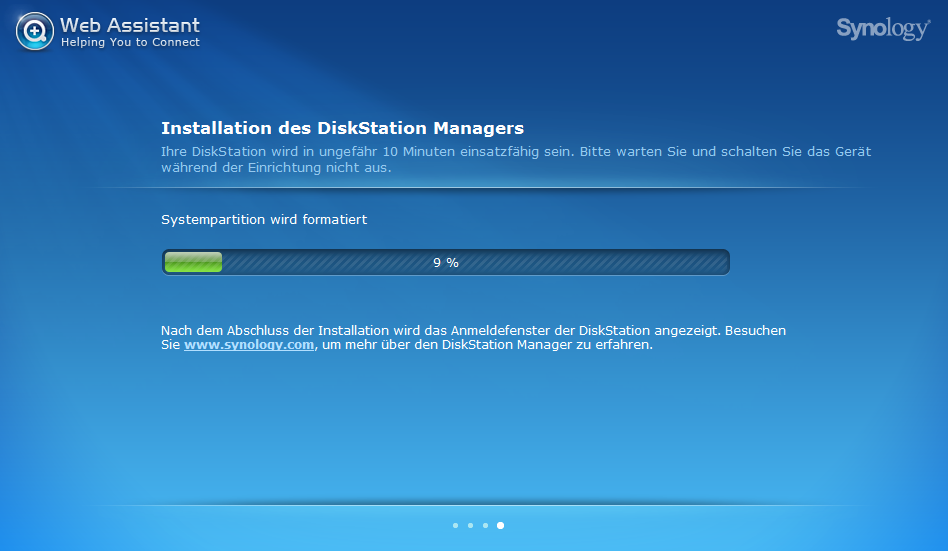Select the third step indicator dot
The image size is (948, 551).
coord(485,526)
